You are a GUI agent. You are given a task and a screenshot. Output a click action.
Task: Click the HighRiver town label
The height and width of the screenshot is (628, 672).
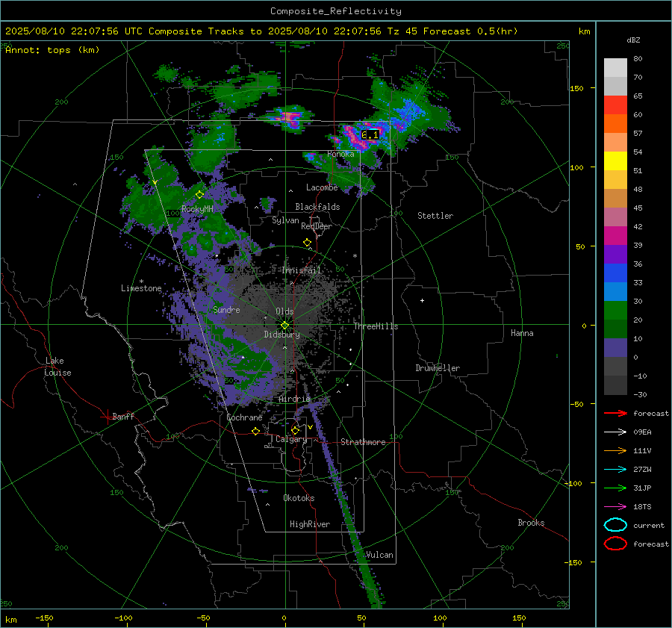[x=310, y=524]
